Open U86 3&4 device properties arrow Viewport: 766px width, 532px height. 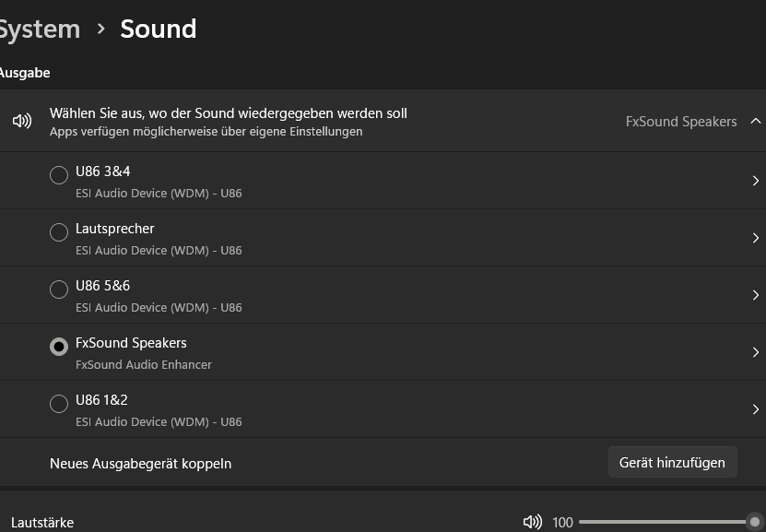coord(756,181)
